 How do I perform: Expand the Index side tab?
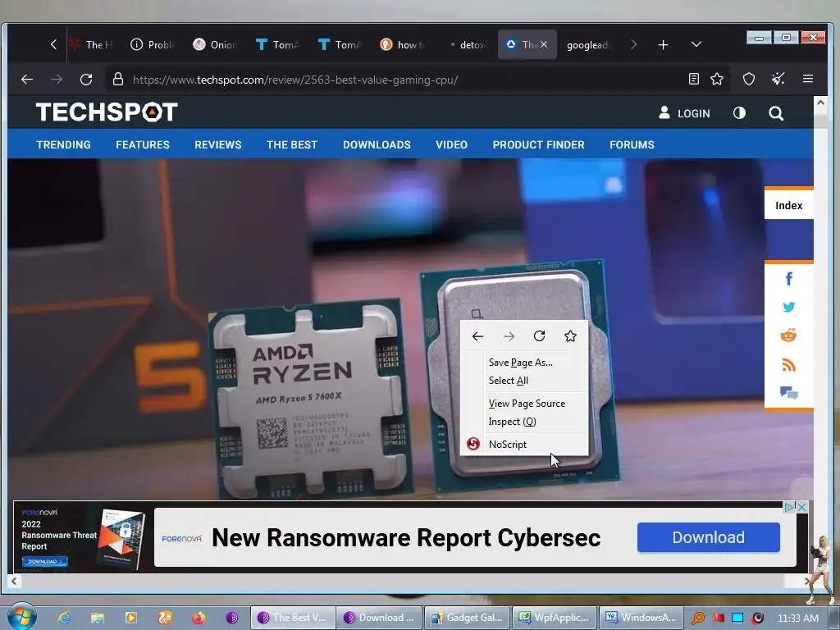788,205
